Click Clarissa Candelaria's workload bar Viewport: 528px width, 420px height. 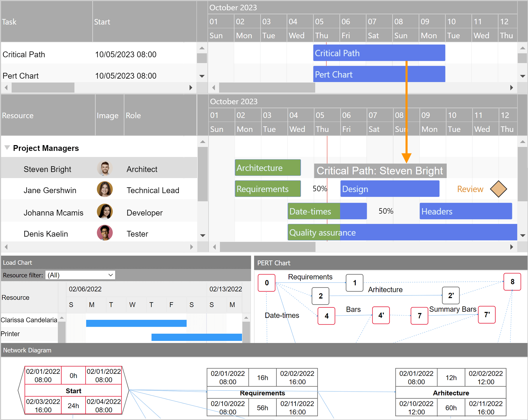[x=136, y=322]
